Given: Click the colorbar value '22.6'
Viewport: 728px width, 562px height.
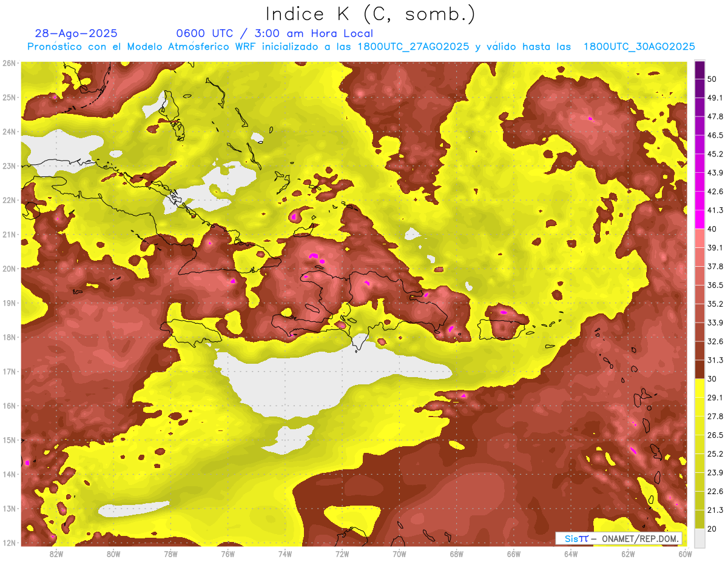Looking at the screenshot, I should coord(715,491).
